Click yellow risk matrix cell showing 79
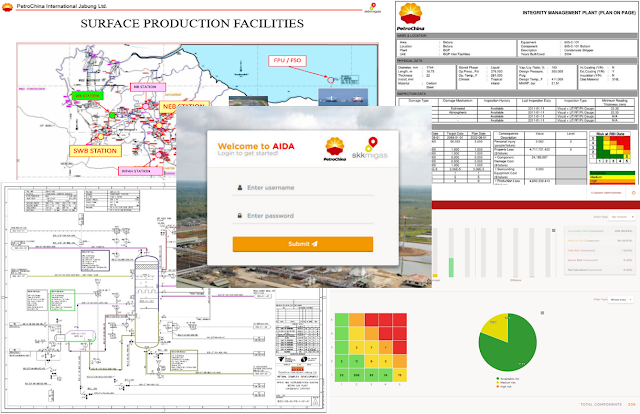Screen dimensions: 640x414 [400, 375]
